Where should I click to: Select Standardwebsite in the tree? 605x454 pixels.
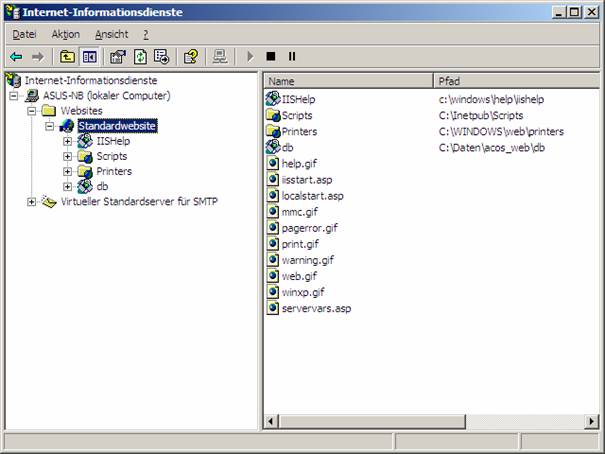tap(117, 126)
